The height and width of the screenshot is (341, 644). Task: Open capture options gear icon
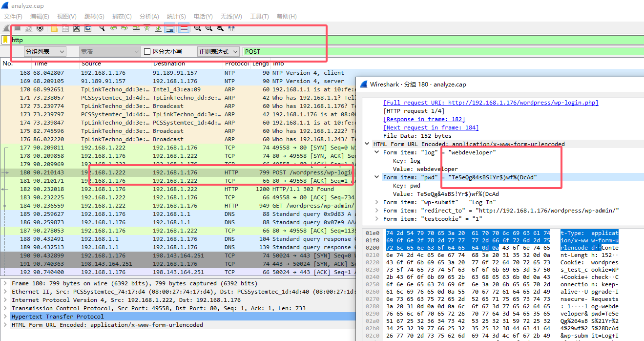[x=40, y=28]
